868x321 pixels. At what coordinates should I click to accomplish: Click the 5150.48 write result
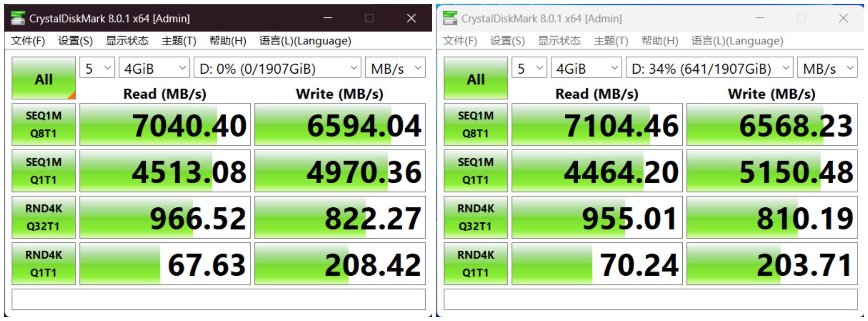pyautogui.click(x=772, y=171)
